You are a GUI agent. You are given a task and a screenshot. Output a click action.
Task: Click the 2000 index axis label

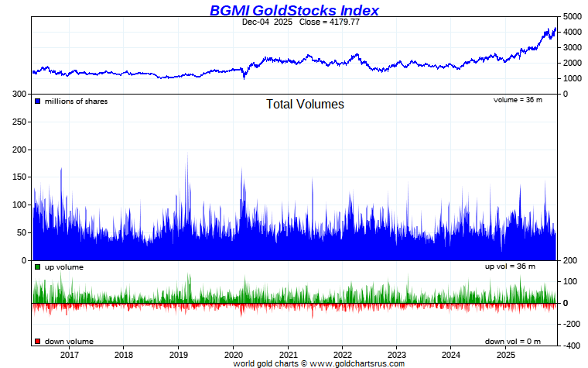click(573, 63)
